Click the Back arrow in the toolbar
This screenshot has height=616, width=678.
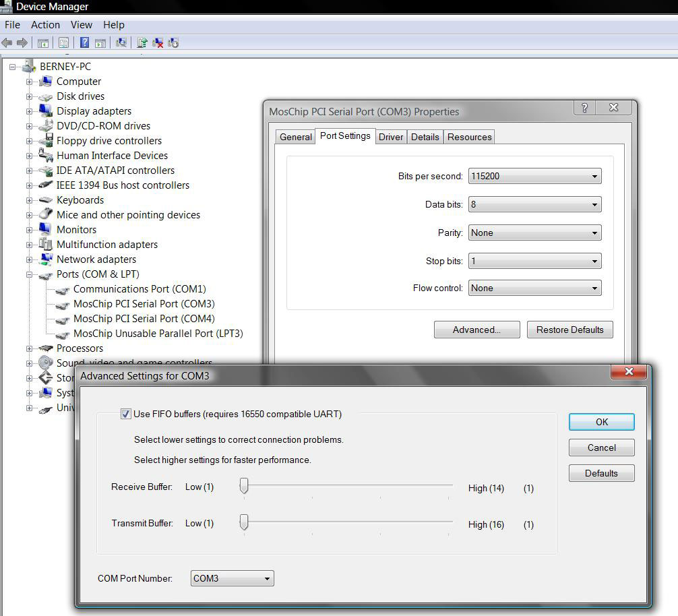click(7, 42)
